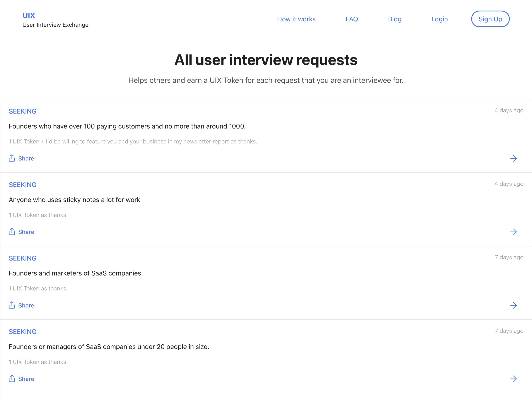
Task: Open arrow for 100 paying customers request
Action: click(513, 158)
